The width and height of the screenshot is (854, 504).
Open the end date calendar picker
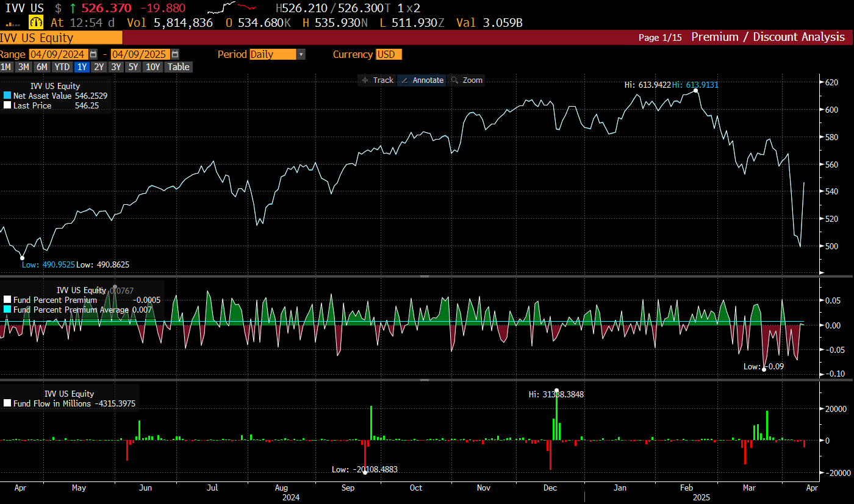click(175, 54)
